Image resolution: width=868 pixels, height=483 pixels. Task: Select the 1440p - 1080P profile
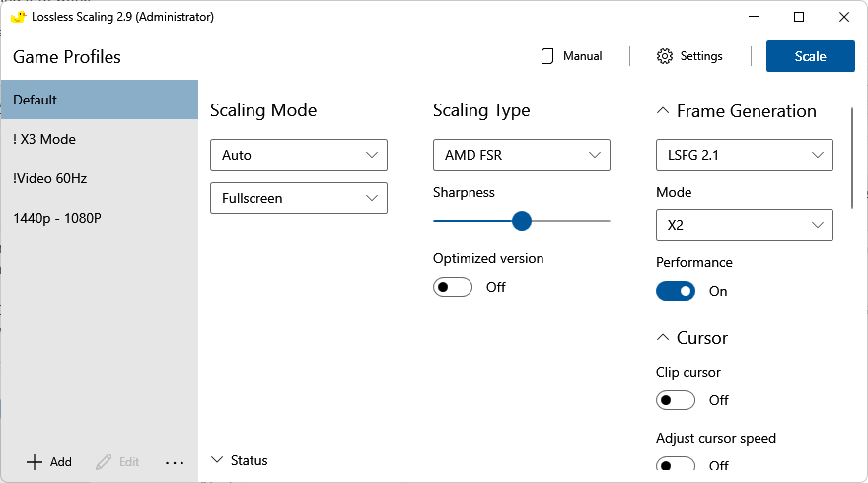point(100,218)
